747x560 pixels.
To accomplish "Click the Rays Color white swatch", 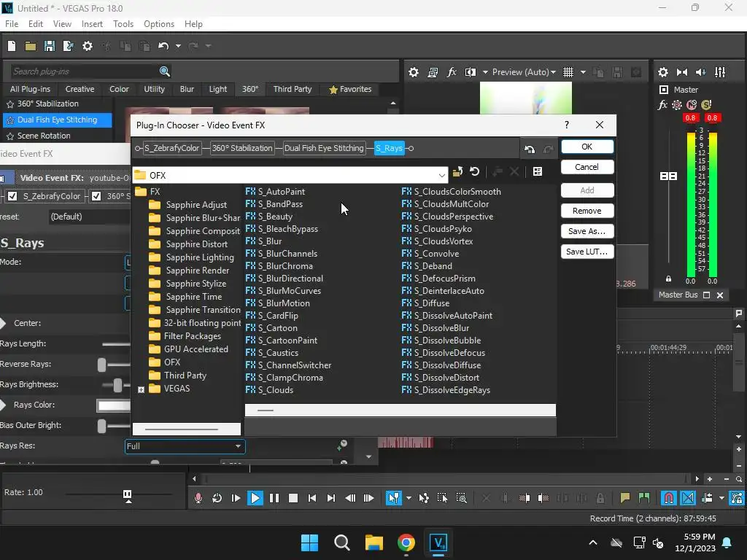I will click(x=113, y=405).
